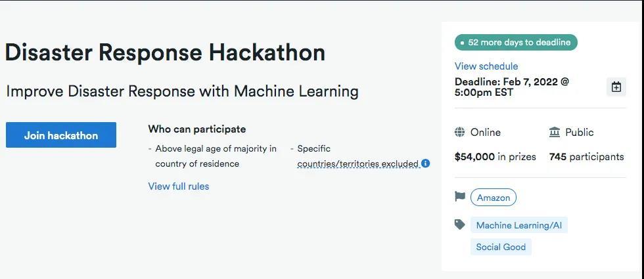Click the add-to-calendar icon
644x279 pixels.
pos(616,87)
